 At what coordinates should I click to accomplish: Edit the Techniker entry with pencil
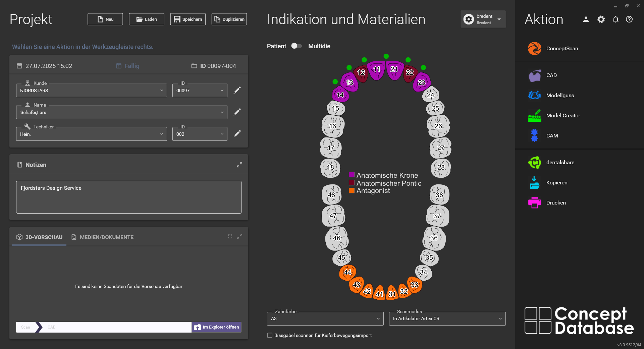coord(237,134)
